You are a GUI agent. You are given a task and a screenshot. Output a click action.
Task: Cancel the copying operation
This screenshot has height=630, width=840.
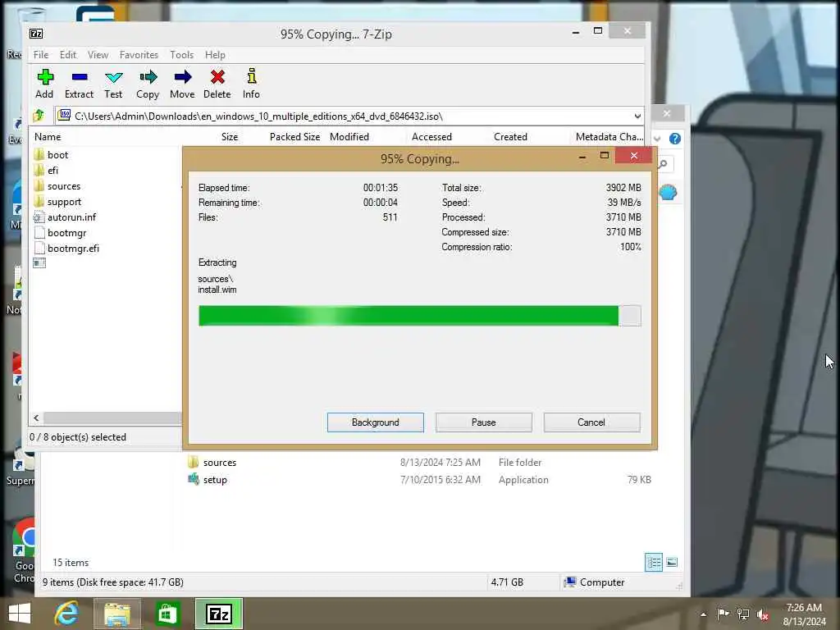(591, 422)
